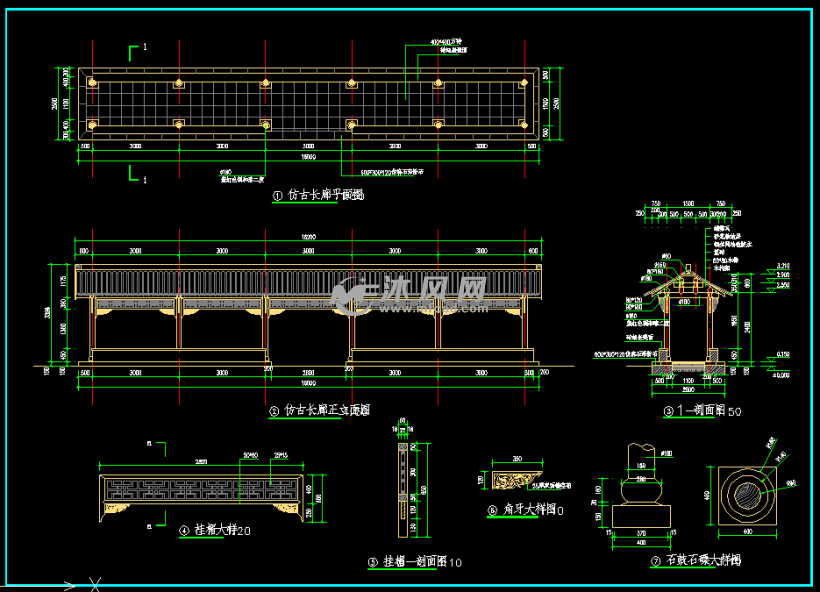Click the upper section cut mark above plan
820x592 pixels.
[134, 49]
